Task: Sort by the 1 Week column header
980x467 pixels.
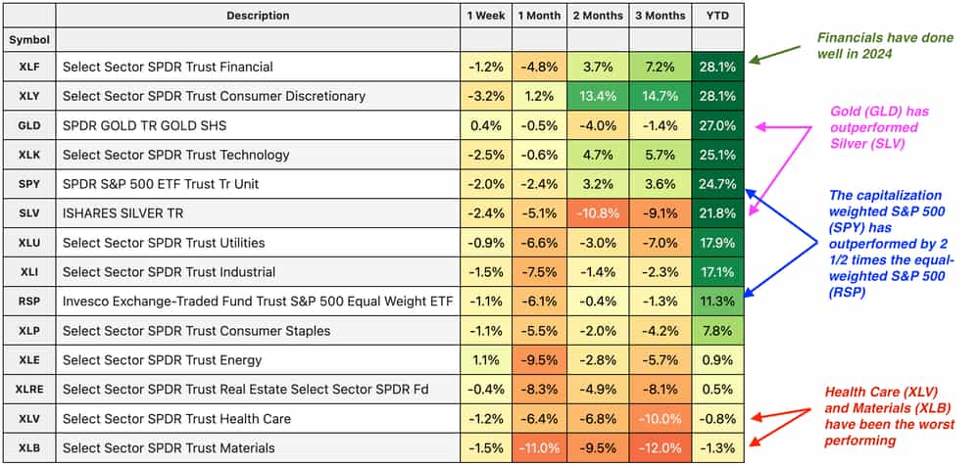Action: (x=485, y=16)
